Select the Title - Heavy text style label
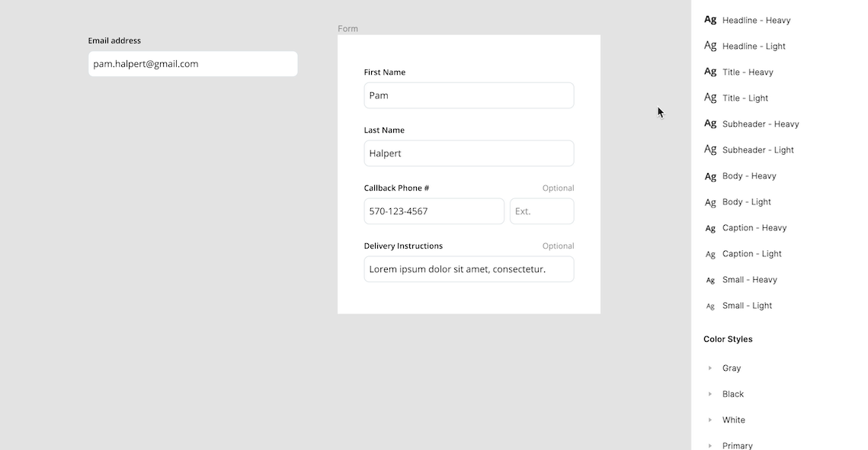Screen dimensions: 868x450 coord(748,72)
